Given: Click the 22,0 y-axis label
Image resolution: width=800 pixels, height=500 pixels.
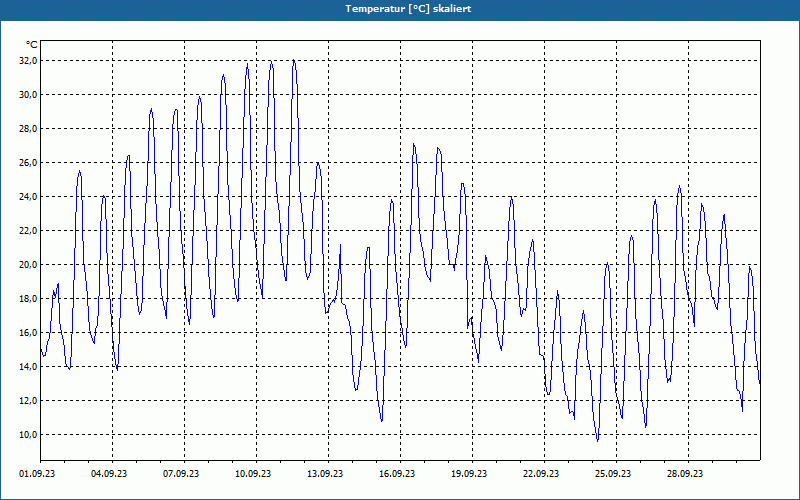Looking at the screenshot, I should pos(28,231).
